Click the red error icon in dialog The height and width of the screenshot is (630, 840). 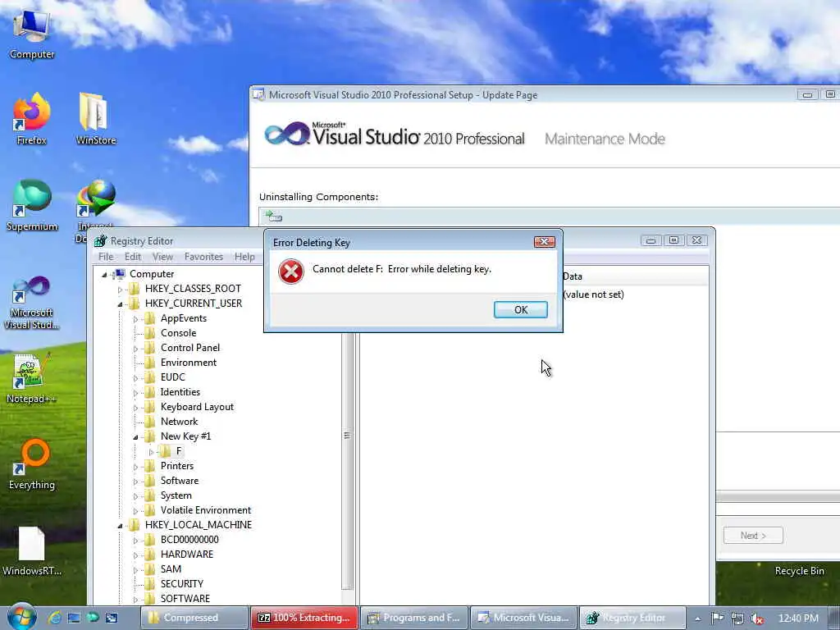click(x=291, y=272)
